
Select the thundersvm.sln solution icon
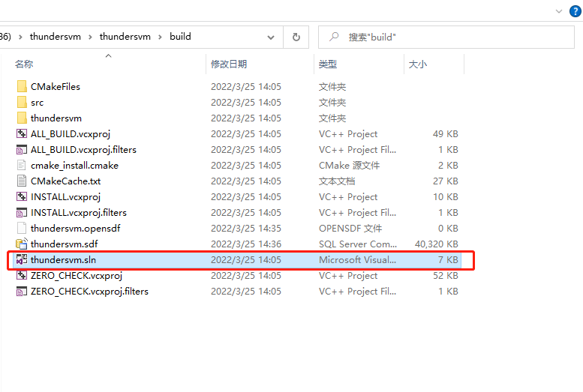22,259
